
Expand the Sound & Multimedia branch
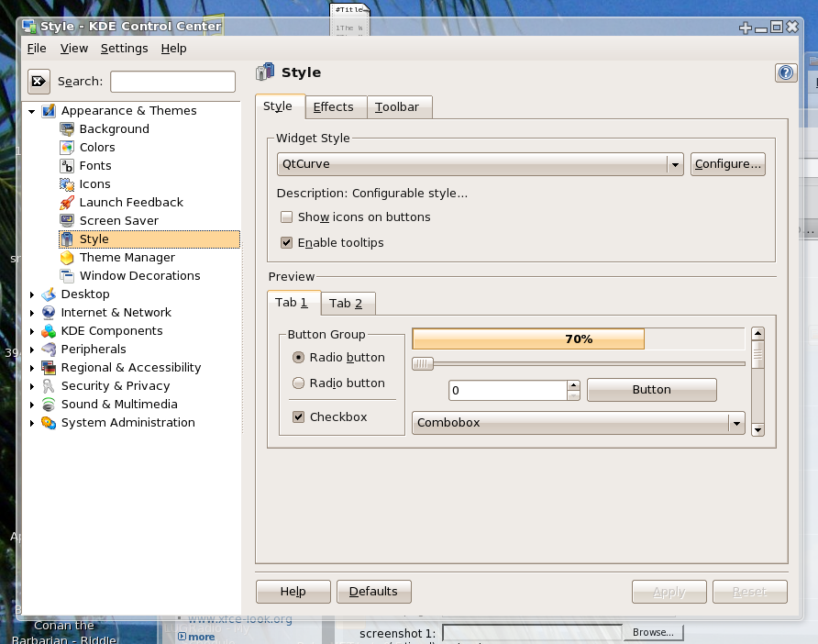pyautogui.click(x=32, y=405)
